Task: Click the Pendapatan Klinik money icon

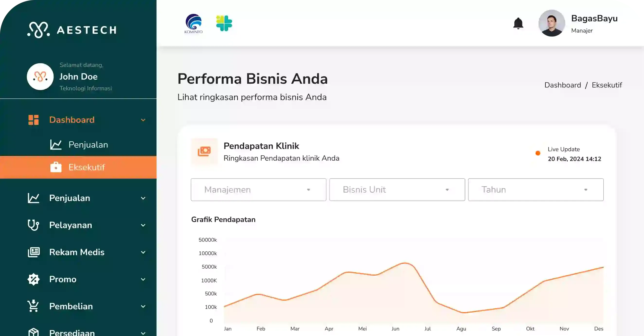Action: tap(204, 151)
